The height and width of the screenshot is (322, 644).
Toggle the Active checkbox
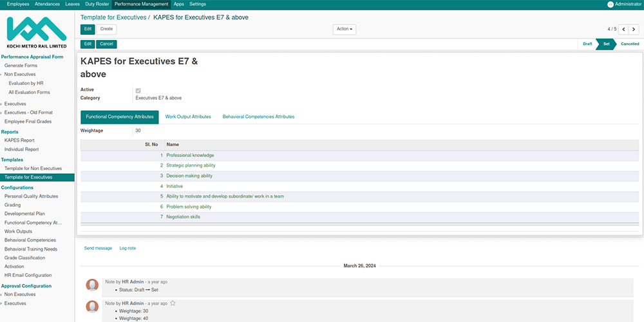[138, 90]
